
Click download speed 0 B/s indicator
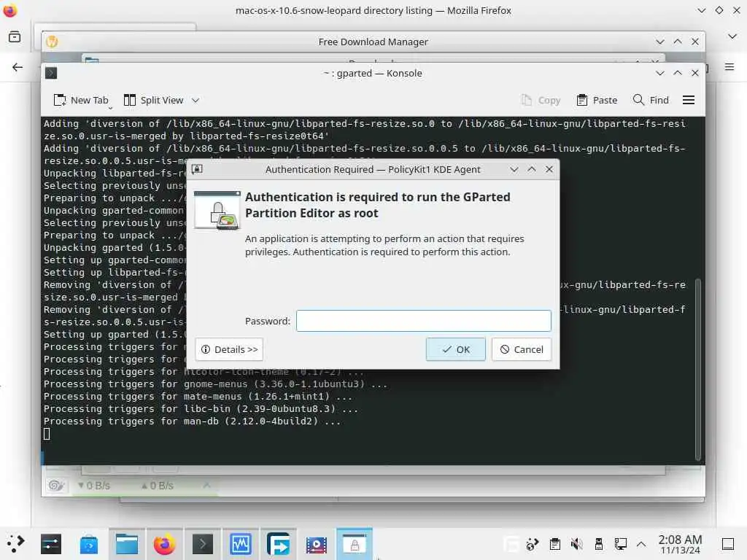[94, 486]
